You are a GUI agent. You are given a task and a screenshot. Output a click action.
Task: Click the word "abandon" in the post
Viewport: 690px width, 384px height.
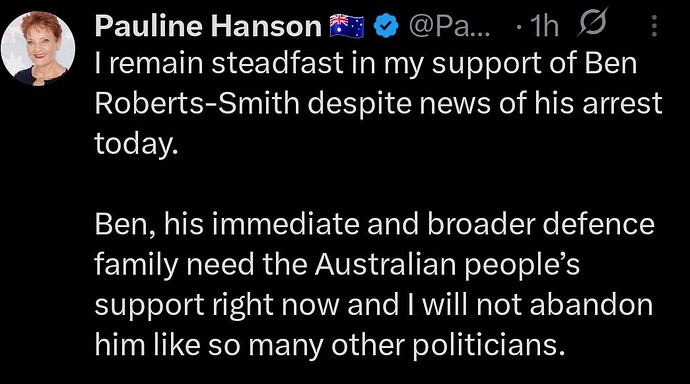pyautogui.click(x=591, y=304)
